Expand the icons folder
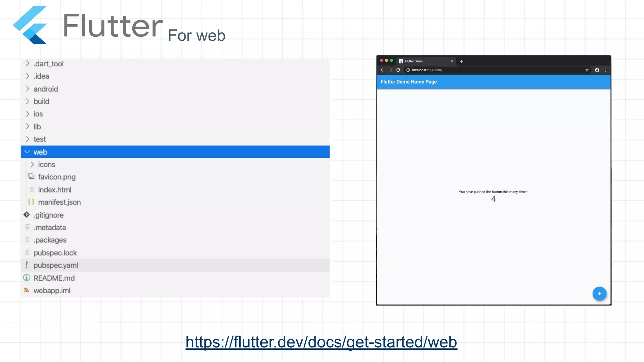The width and height of the screenshot is (644, 362). pos(32,164)
